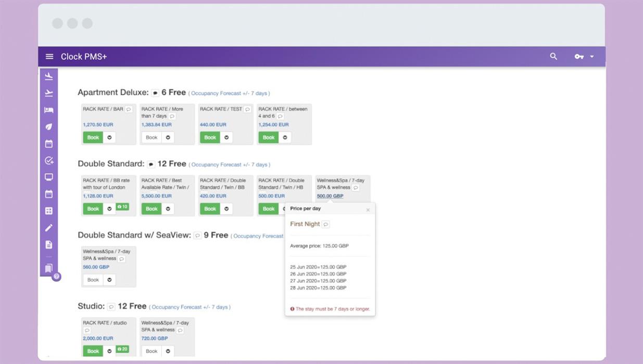Close the Price per day popup

pos(368,210)
